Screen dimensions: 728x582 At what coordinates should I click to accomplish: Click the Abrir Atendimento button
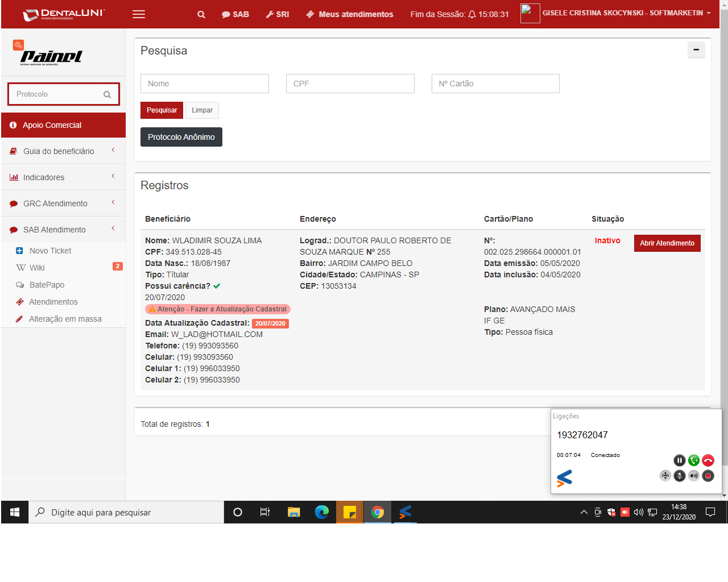click(667, 243)
